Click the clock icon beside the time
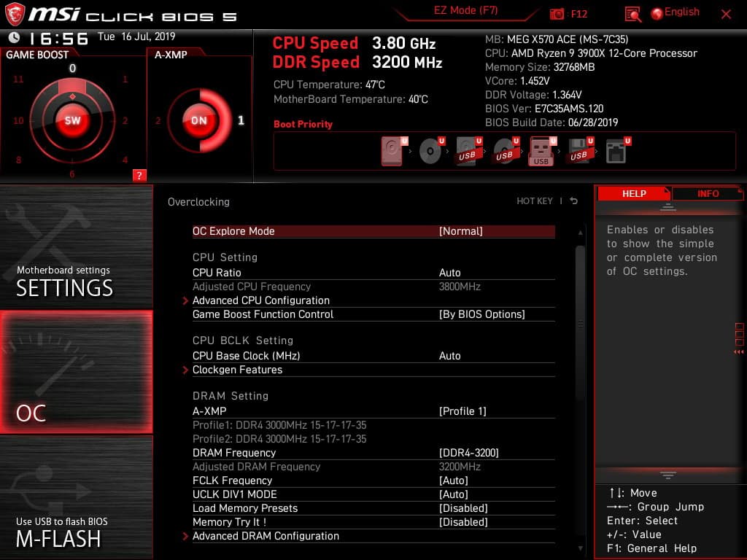747x560 pixels. point(15,37)
